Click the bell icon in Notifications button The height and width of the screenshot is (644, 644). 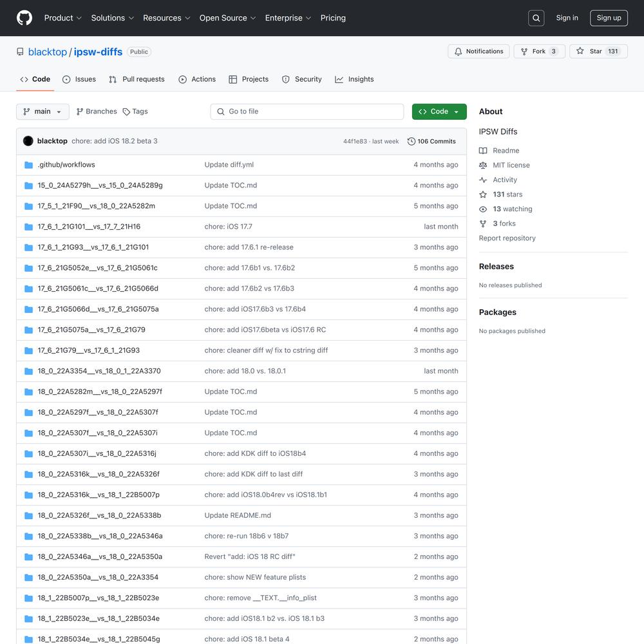click(x=458, y=52)
